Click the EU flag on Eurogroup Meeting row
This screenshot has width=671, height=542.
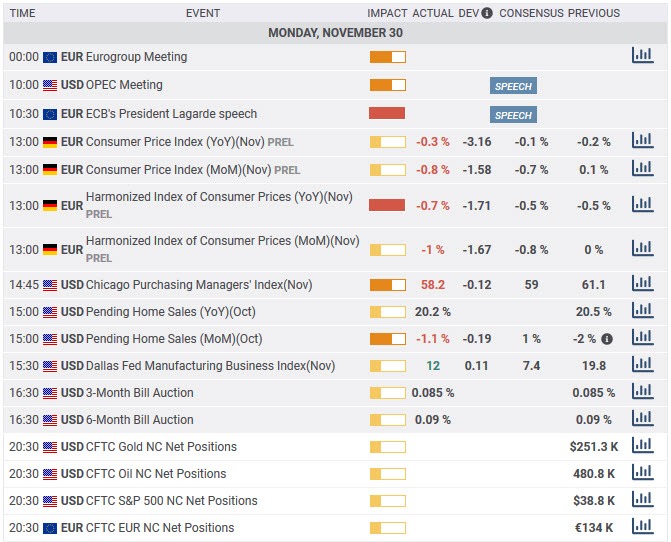[50, 57]
